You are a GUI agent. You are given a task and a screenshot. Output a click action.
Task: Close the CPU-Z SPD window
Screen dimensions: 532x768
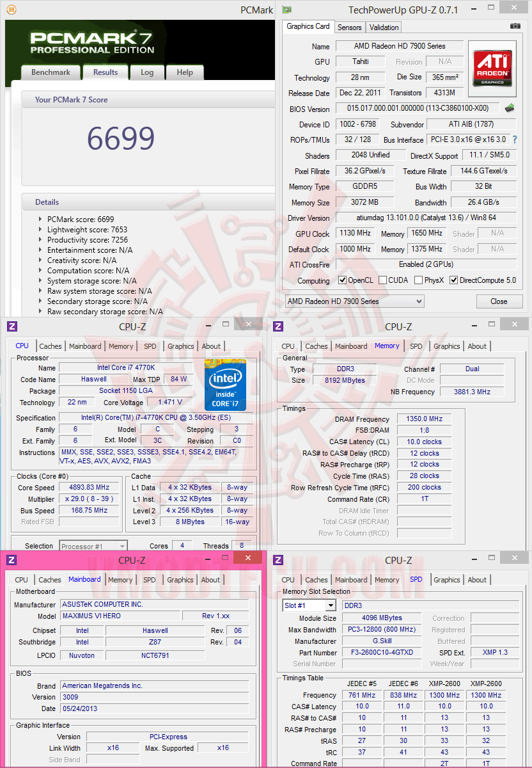click(x=515, y=557)
